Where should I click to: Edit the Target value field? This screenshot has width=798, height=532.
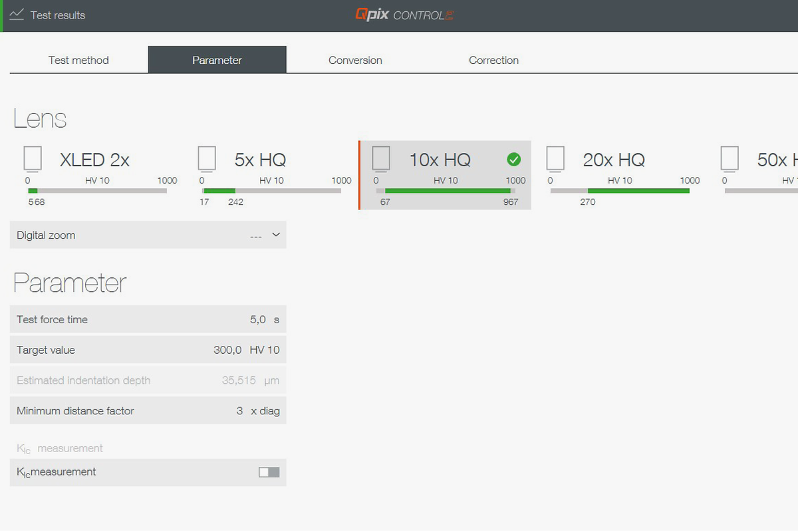click(x=227, y=350)
